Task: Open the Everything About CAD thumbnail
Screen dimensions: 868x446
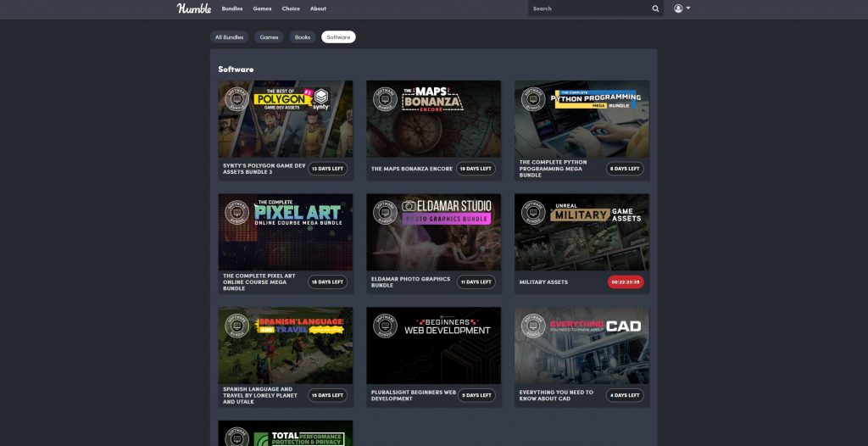Action: (581, 346)
